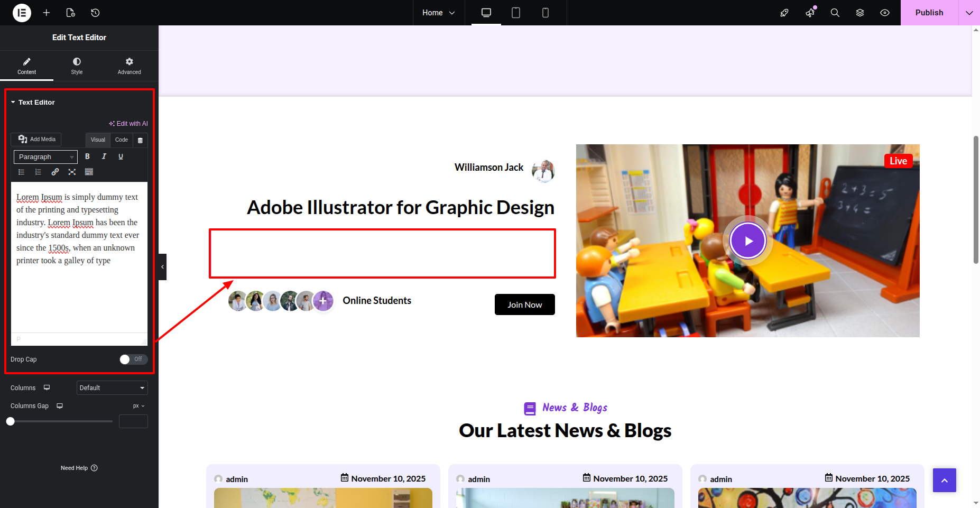980x508 pixels.
Task: Switch to the Style tab
Action: pyautogui.click(x=77, y=66)
